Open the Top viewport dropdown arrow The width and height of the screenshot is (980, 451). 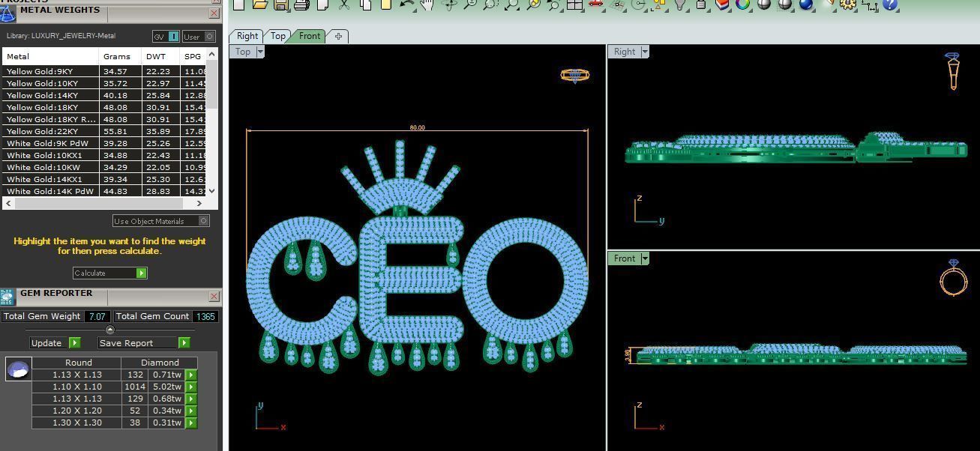coord(260,52)
